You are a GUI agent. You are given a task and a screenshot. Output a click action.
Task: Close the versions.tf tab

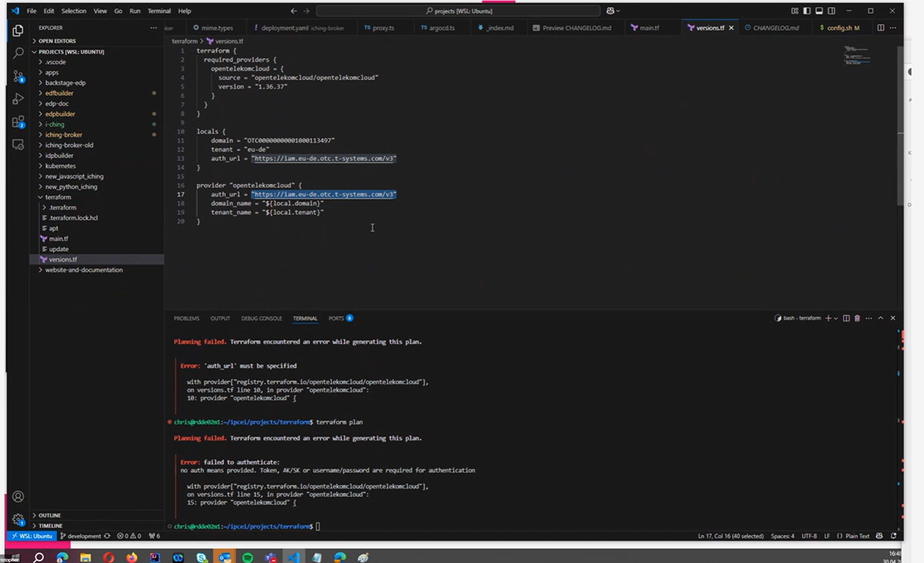[x=731, y=28]
